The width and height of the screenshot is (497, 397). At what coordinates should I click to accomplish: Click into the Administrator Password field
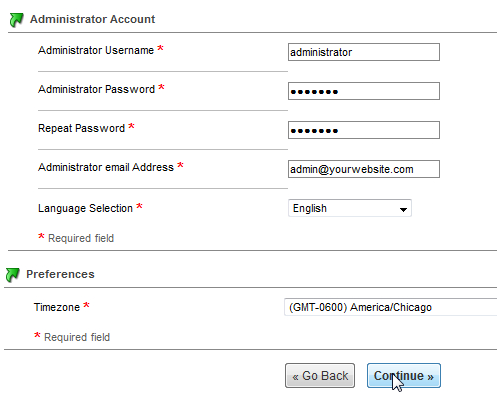[364, 91]
